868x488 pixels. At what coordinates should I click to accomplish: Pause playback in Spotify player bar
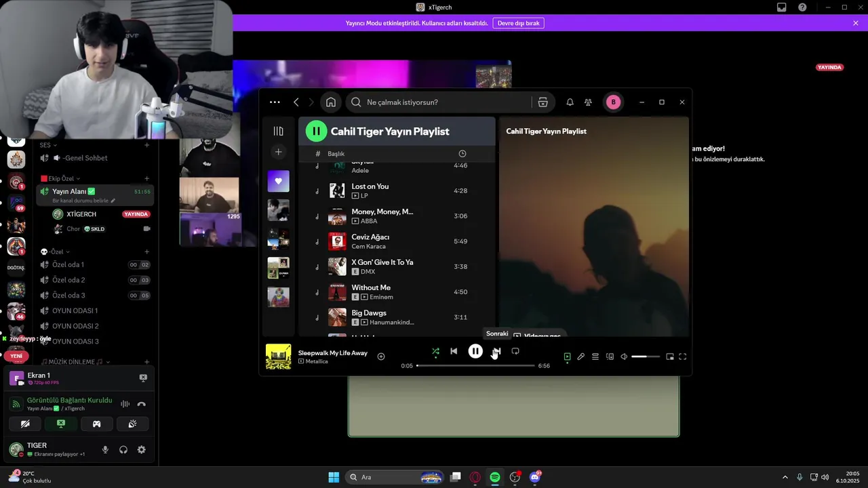click(x=475, y=351)
